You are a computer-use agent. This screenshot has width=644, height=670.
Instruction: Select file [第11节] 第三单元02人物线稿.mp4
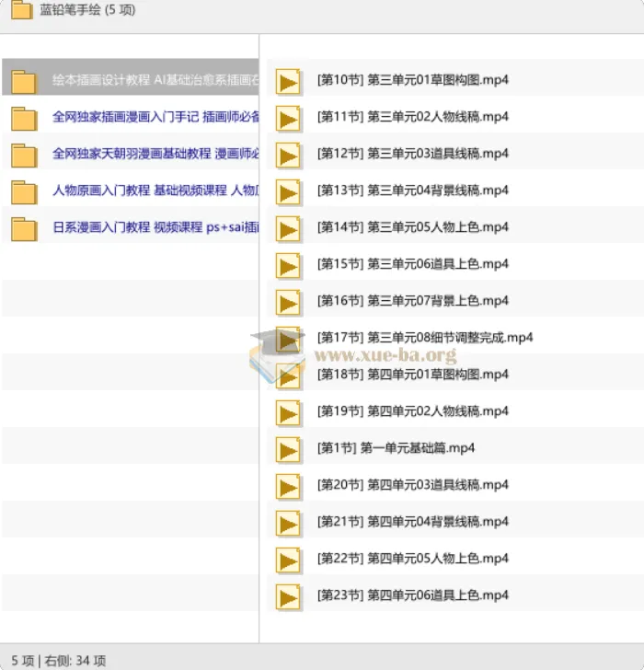pyautogui.click(x=413, y=117)
